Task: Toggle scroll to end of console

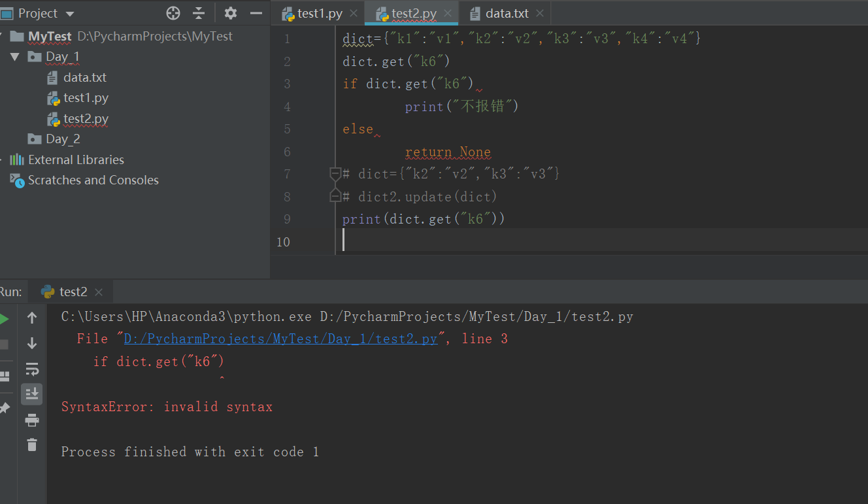Action: pos(31,394)
